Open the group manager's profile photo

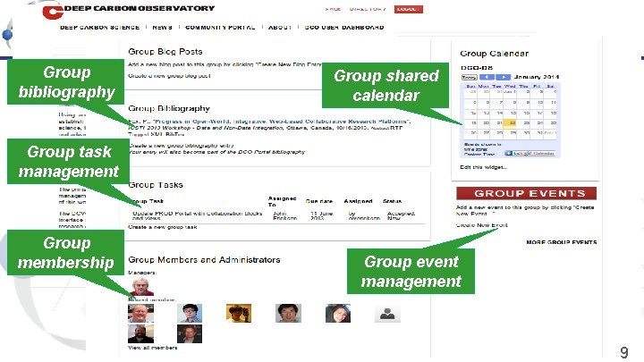tap(141, 287)
